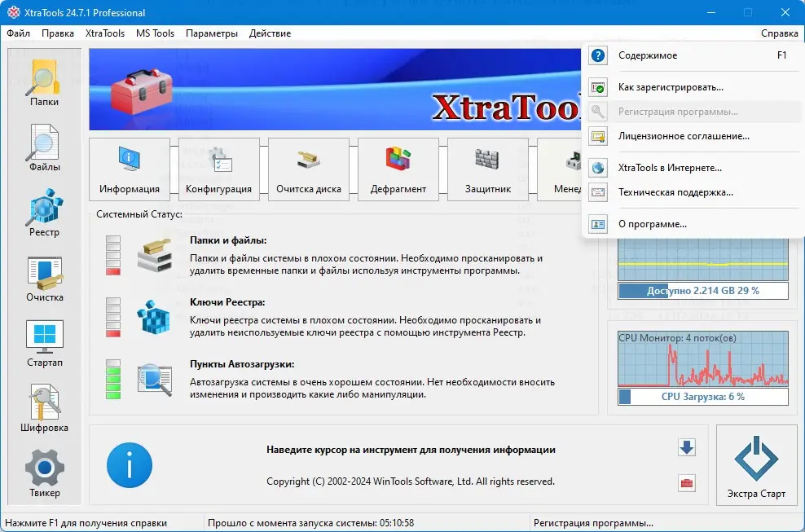The image size is (805, 532).
Task: Click the Папки и файлы heading
Action: click(x=228, y=240)
